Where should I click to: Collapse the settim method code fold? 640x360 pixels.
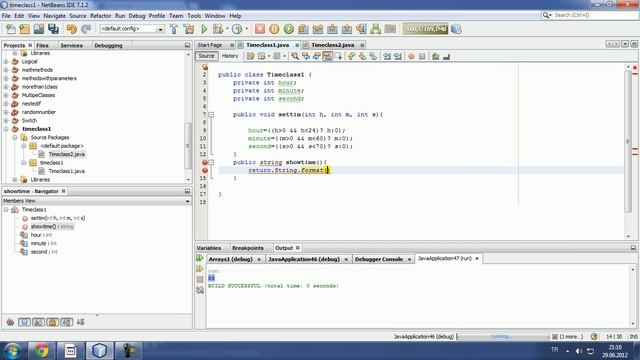point(211,115)
